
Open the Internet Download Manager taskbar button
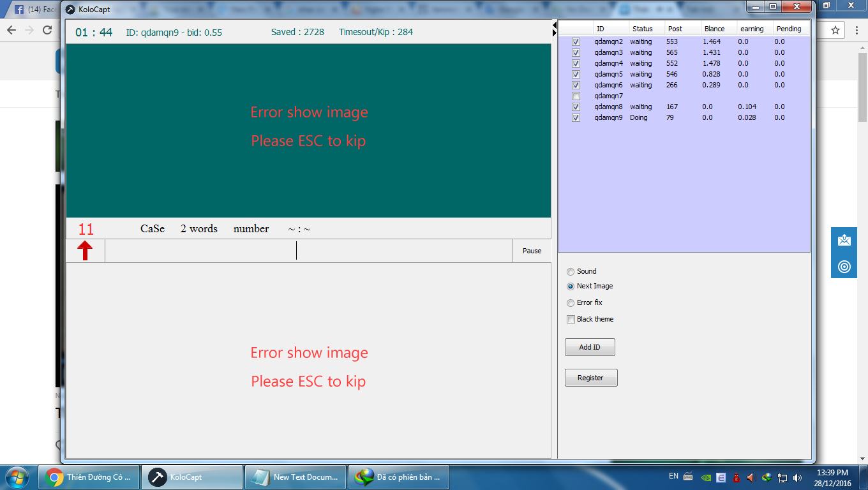[399, 477]
